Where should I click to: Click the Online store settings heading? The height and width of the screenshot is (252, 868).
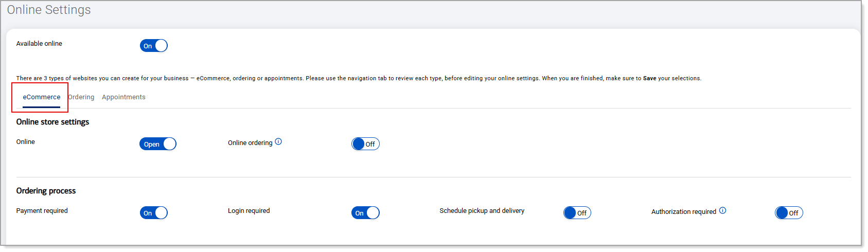point(52,122)
